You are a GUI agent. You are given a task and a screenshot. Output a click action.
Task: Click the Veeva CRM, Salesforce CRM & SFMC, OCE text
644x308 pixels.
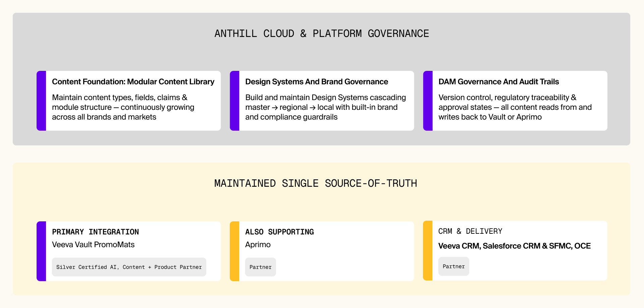[x=515, y=246]
